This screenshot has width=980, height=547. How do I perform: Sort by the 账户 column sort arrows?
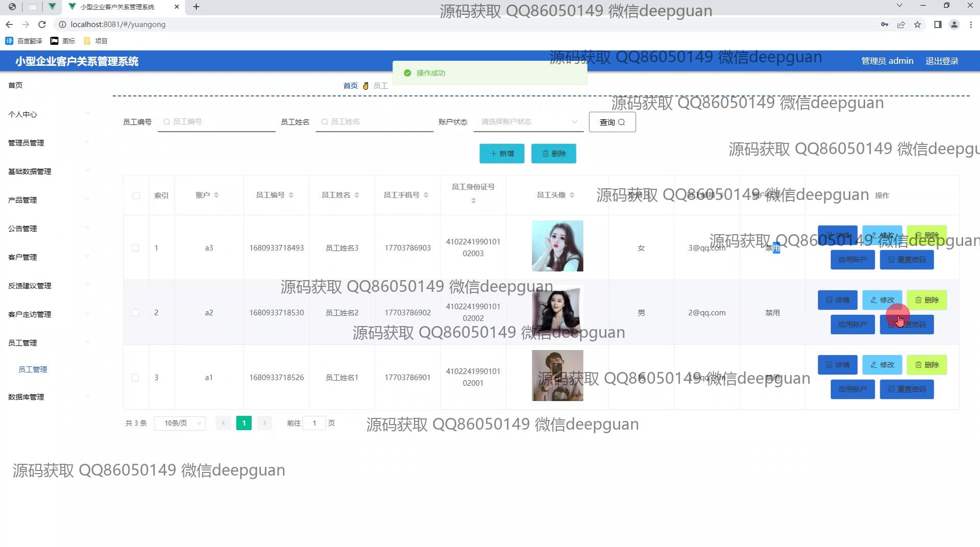[216, 195]
